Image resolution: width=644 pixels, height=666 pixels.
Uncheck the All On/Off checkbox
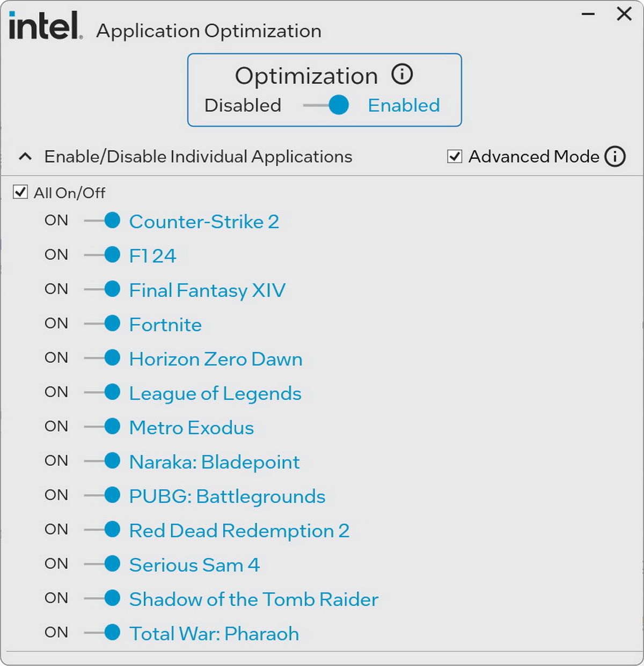(x=20, y=192)
